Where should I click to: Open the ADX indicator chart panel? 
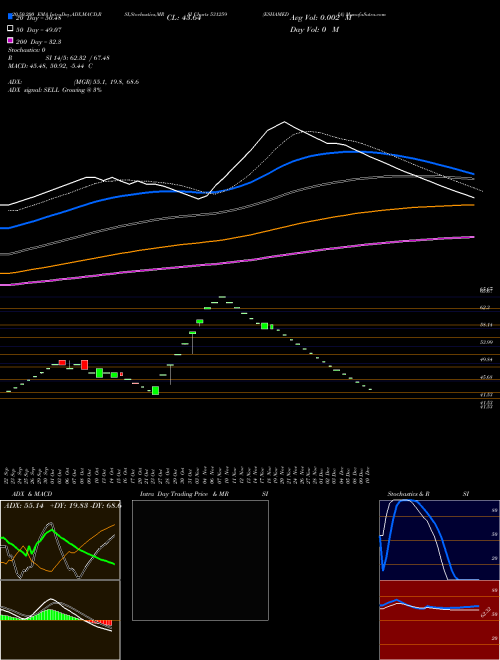(x=60, y=540)
